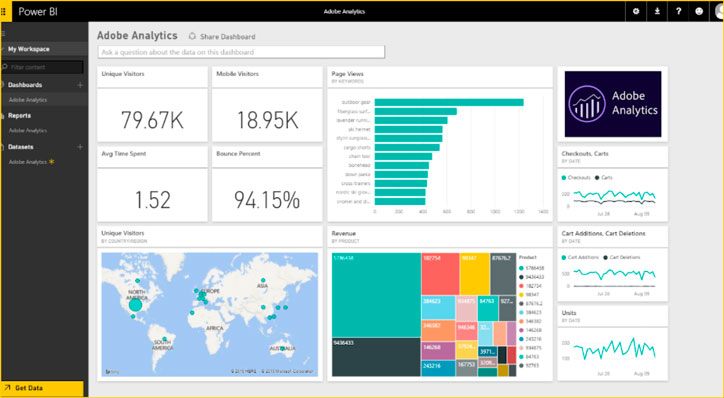Click the South America map bubble
The image size is (724, 398).
(164, 339)
